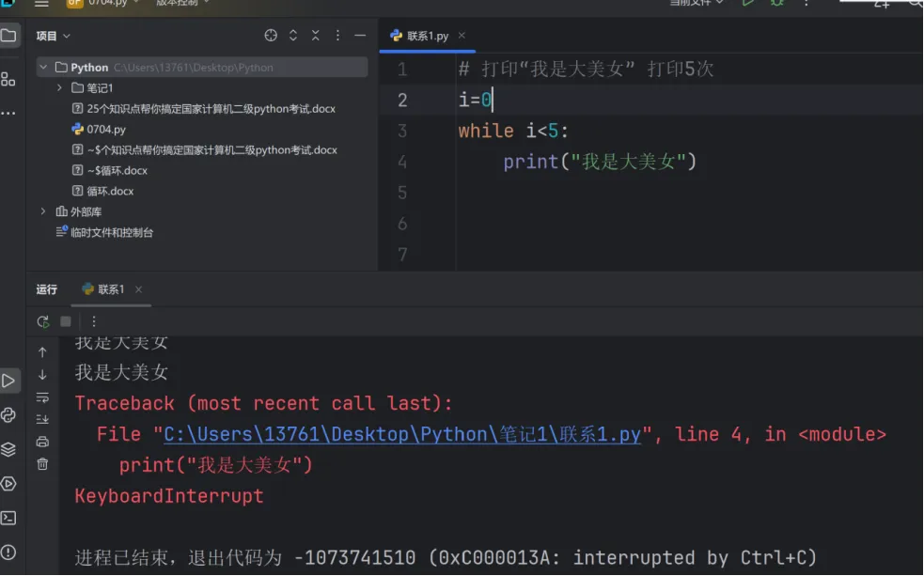The width and height of the screenshot is (924, 576).
Task: Place cursor in print("我是大美女") code line
Action: click(600, 162)
